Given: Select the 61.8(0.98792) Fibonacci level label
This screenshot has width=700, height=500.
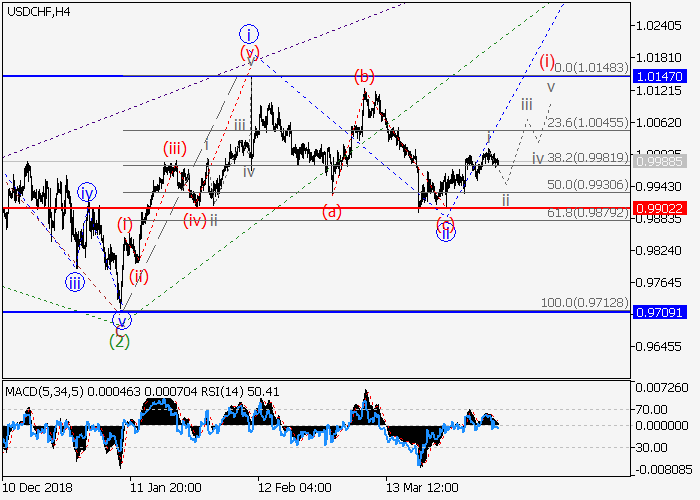Looking at the screenshot, I should pos(589,213).
